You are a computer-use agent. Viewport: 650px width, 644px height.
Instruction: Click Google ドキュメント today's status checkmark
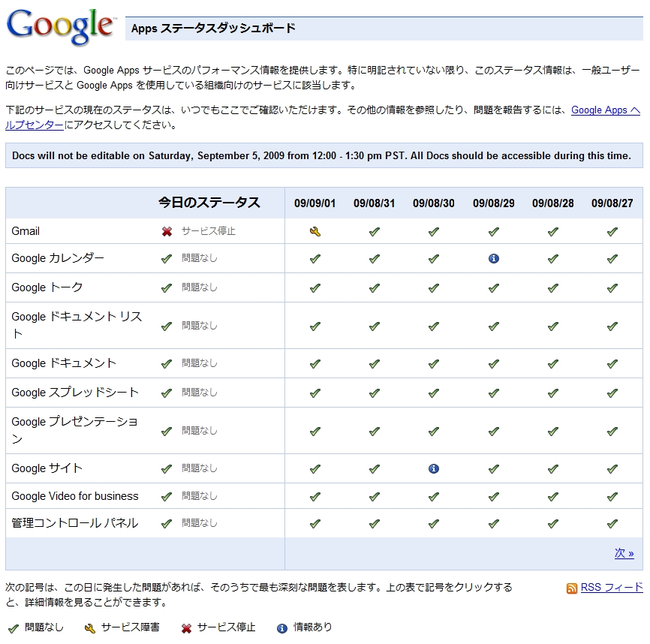coord(167,364)
